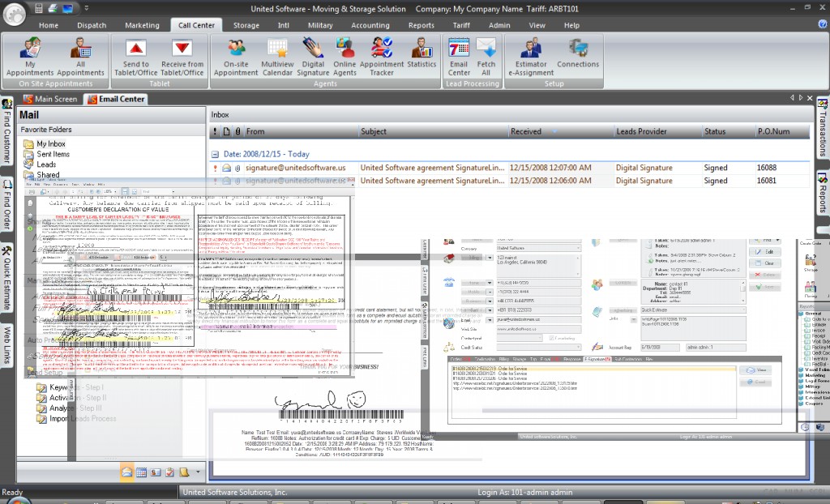Open the navigation strip options dropdown arrow
830x504 pixels.
198,472
